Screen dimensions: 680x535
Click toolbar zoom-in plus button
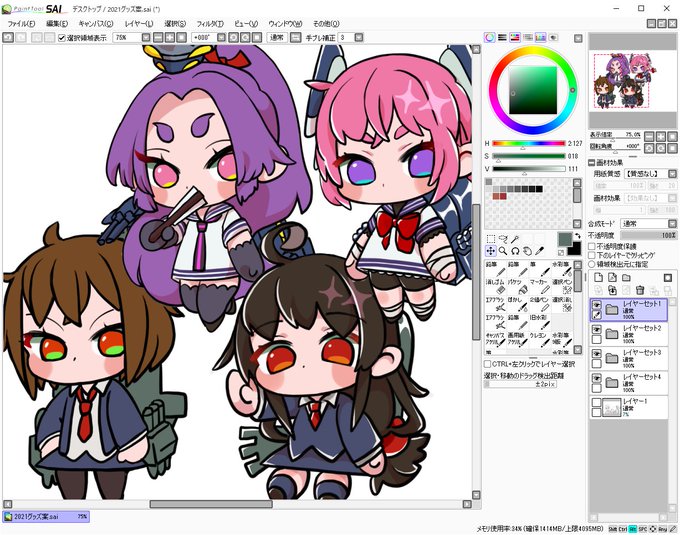click(170, 38)
